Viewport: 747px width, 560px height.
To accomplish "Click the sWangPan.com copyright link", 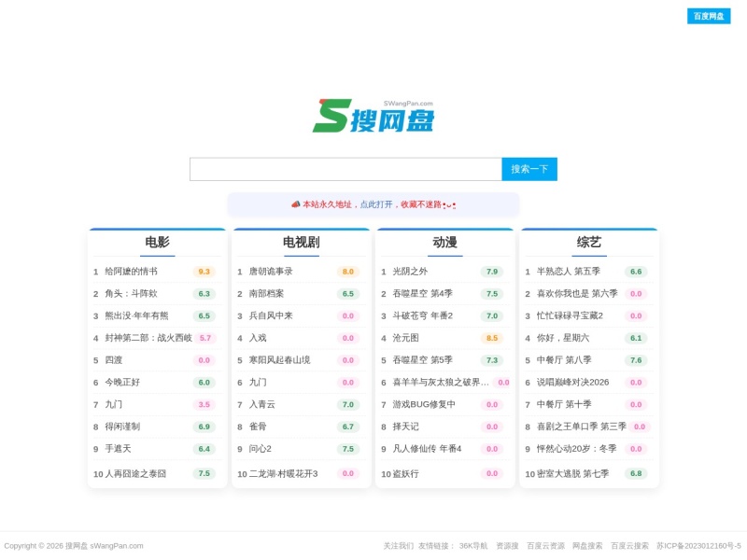I will [x=116, y=546].
